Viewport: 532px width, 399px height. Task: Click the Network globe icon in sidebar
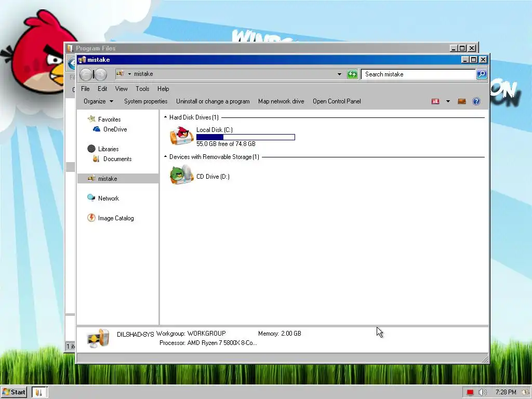[91, 198]
